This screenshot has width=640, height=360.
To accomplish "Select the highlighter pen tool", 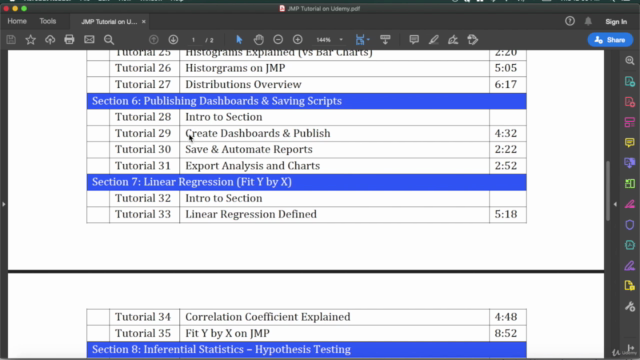I will point(433,40).
